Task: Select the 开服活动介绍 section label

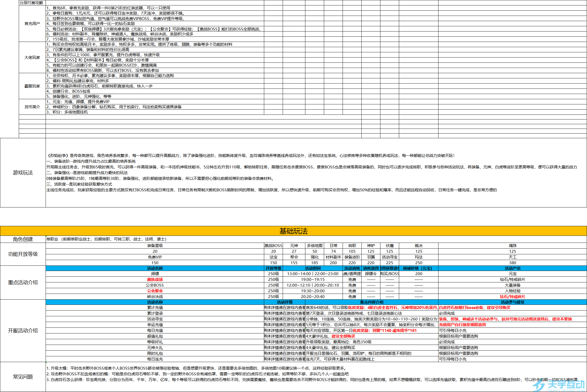Action: pyautogui.click(x=23, y=331)
